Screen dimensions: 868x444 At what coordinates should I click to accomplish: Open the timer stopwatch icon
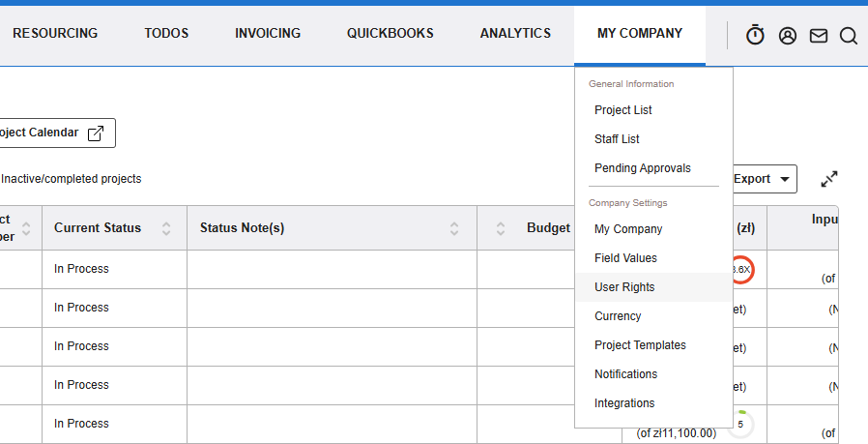pyautogui.click(x=755, y=36)
